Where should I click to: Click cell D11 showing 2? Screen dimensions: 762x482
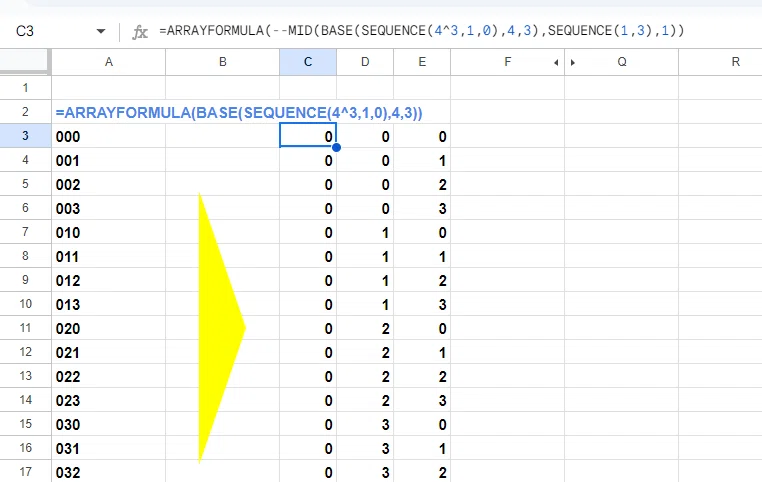(365, 328)
